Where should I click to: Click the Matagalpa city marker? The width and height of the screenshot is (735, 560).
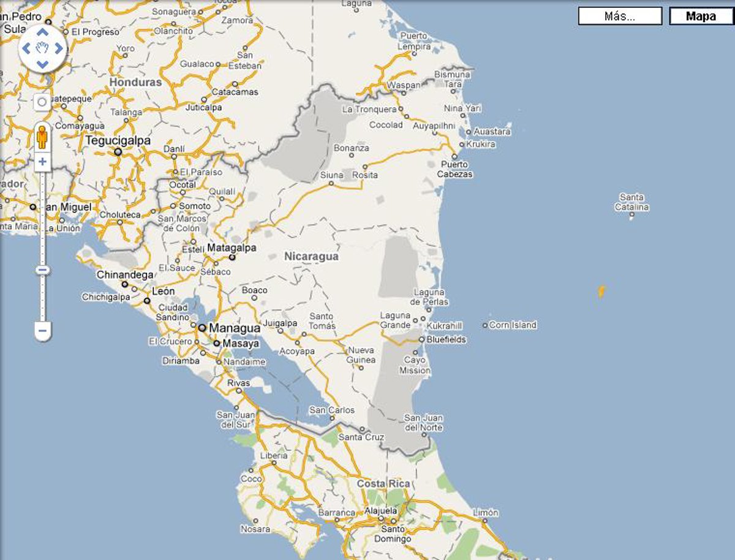[x=232, y=257]
